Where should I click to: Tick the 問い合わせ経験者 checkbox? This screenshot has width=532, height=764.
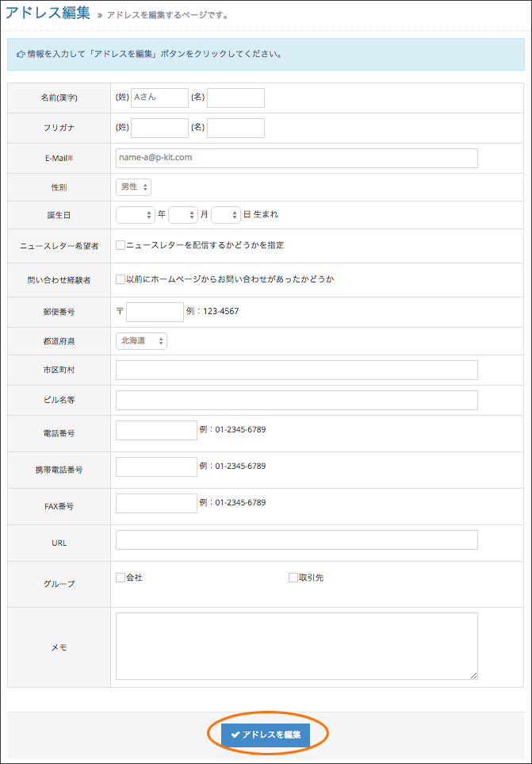(x=121, y=279)
